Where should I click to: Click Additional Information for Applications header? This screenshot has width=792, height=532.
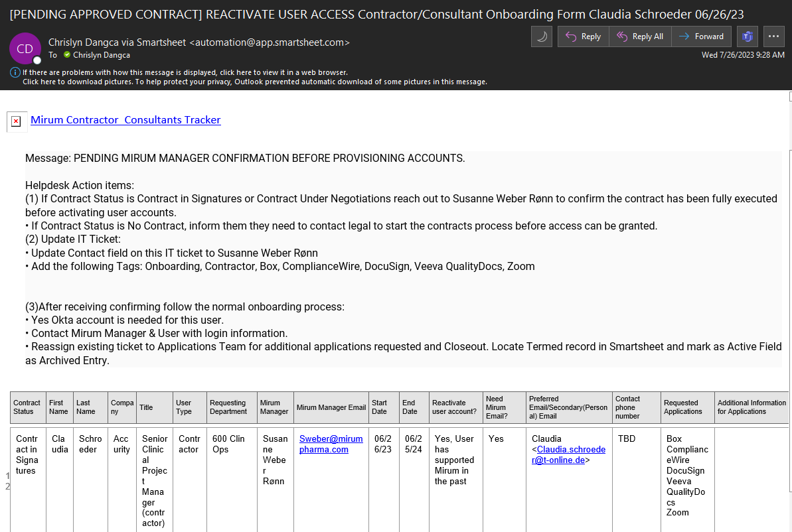tap(752, 407)
